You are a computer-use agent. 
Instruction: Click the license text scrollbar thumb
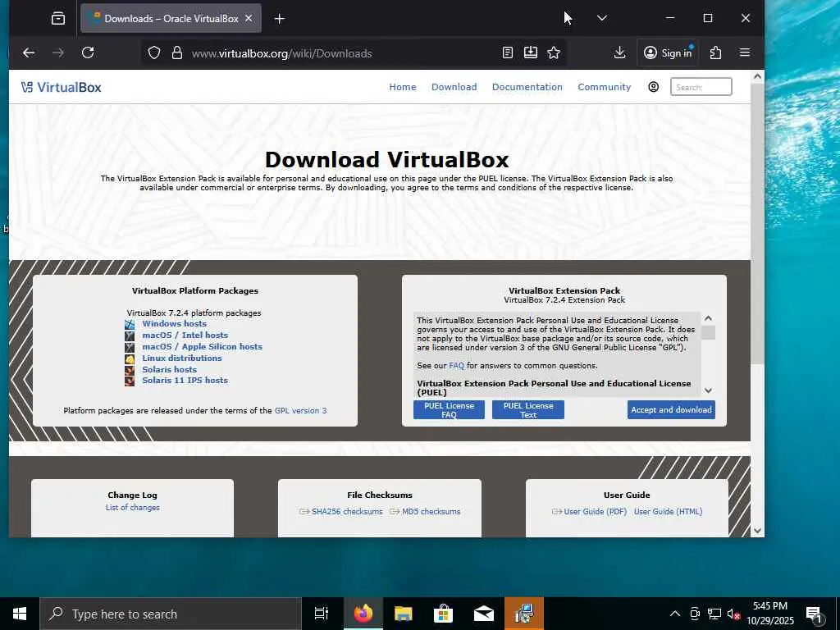click(x=708, y=333)
